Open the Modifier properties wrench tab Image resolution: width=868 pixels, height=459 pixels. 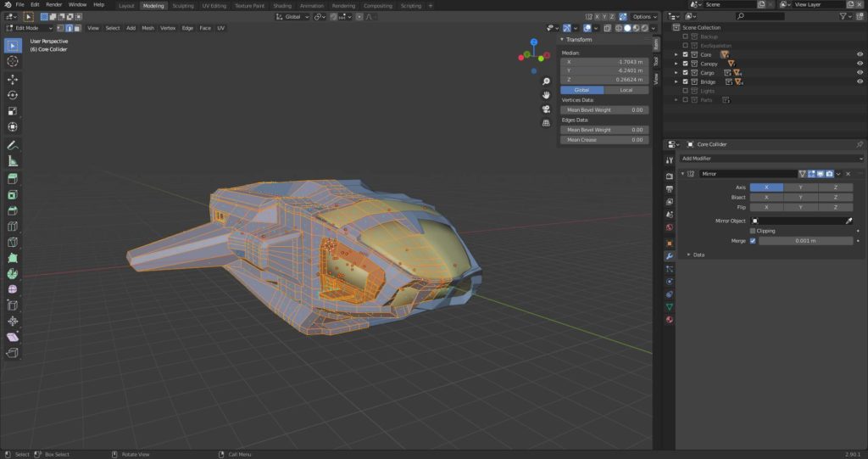(x=670, y=255)
